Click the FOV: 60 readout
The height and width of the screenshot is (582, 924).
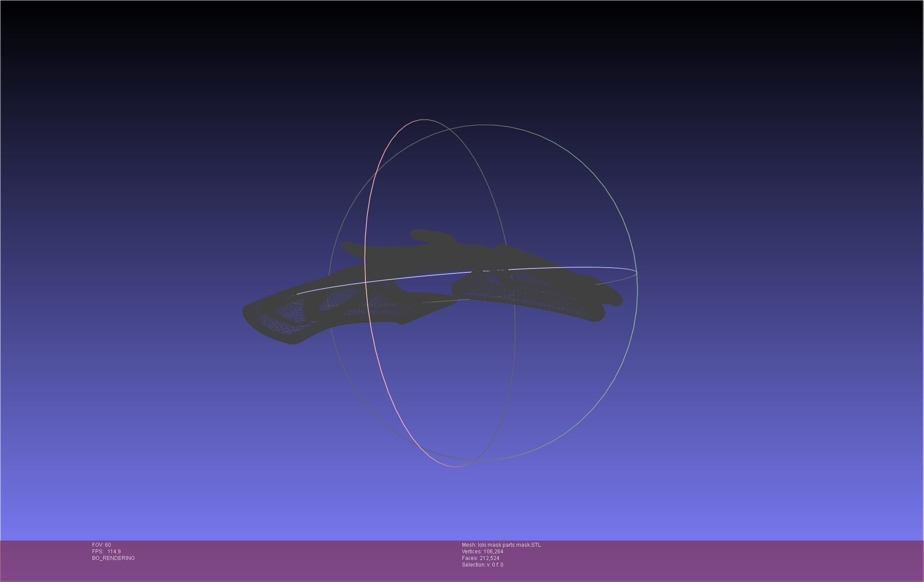click(101, 545)
